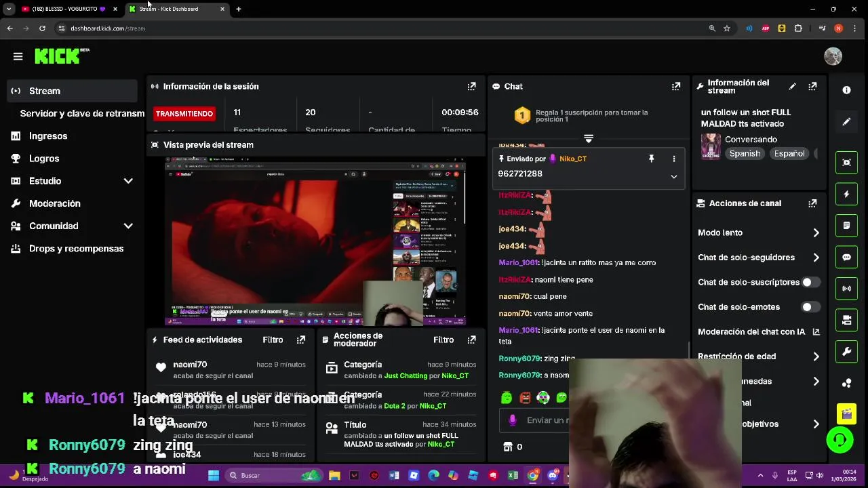This screenshot has height=488, width=868.
Task: Open Filtro in Acciones de moderador
Action: coord(443,340)
